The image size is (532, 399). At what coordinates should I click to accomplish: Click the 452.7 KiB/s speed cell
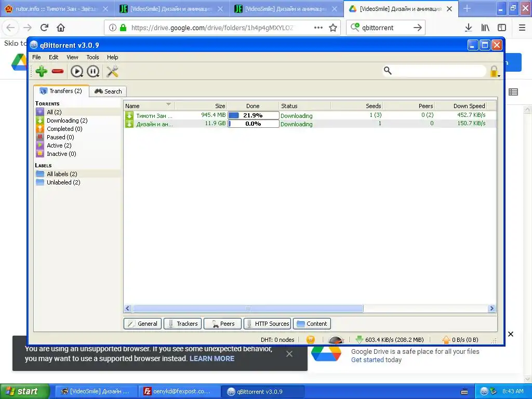click(471, 115)
